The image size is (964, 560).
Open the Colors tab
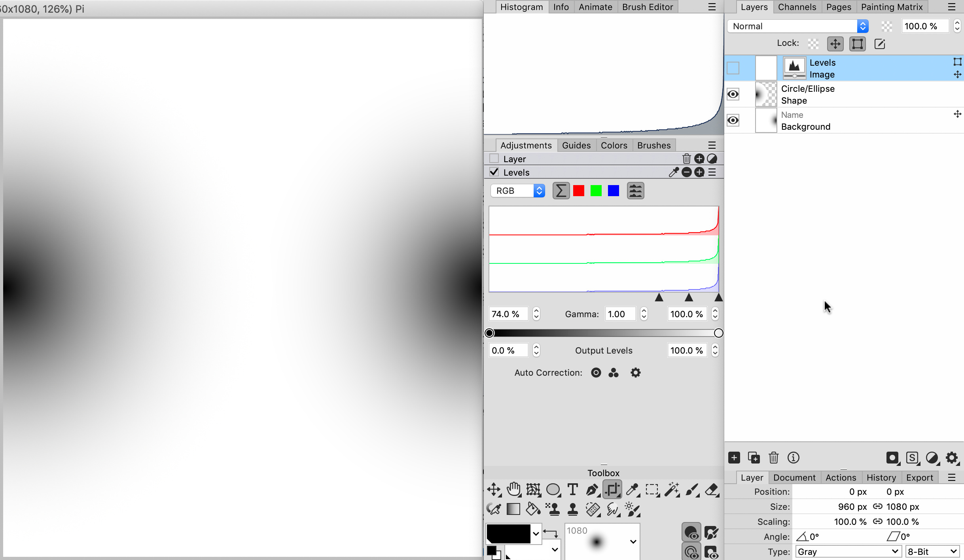(614, 145)
